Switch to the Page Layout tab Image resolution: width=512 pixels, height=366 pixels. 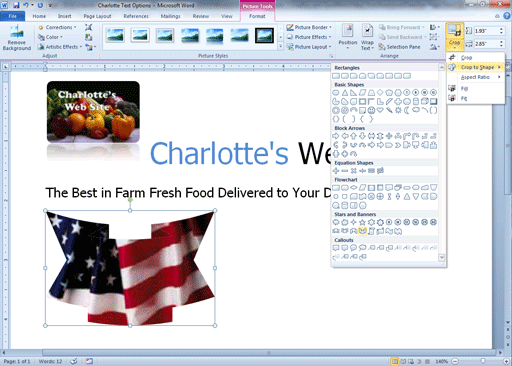(97, 16)
